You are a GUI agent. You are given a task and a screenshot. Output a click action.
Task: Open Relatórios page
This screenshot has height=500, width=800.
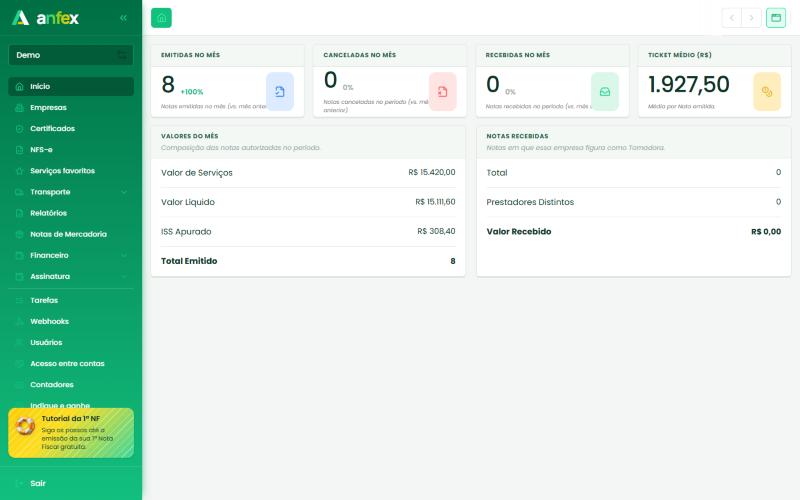click(x=71, y=213)
